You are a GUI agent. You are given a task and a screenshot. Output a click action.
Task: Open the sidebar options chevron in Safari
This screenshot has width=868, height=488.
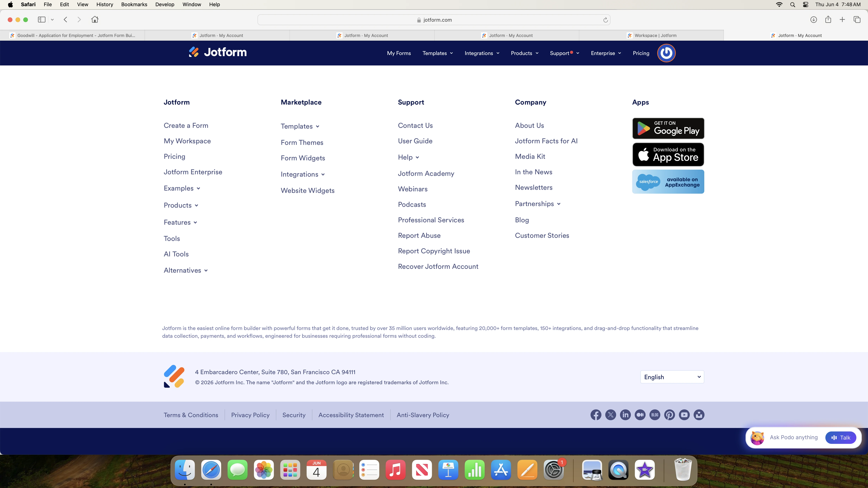52,20
